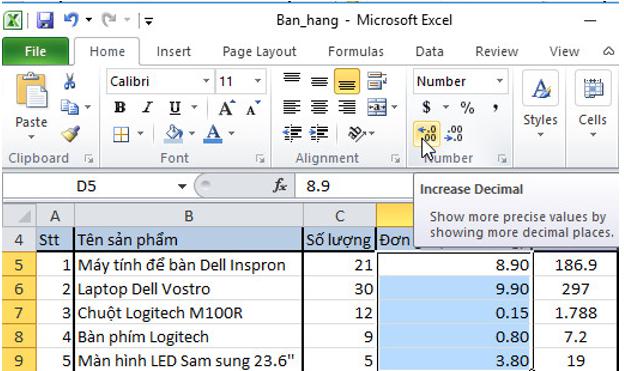
Task: Click the formula bar showing 8.9
Action: click(353, 186)
